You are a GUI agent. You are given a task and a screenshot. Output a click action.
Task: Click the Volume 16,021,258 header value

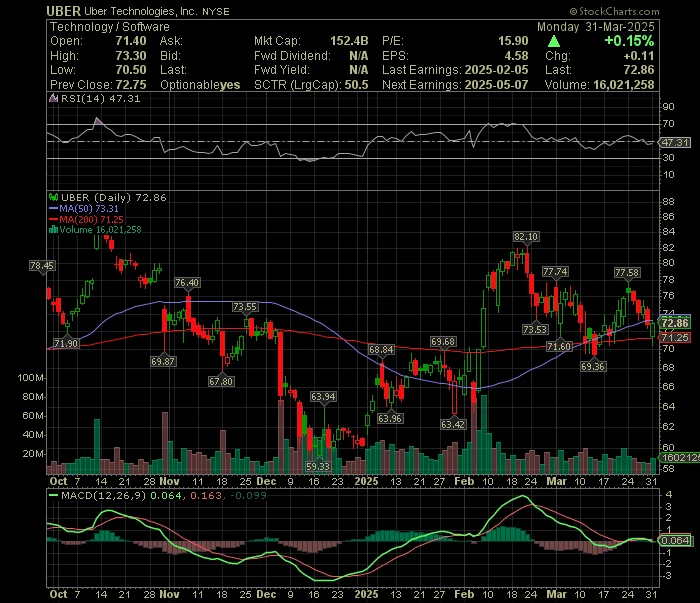coord(624,85)
